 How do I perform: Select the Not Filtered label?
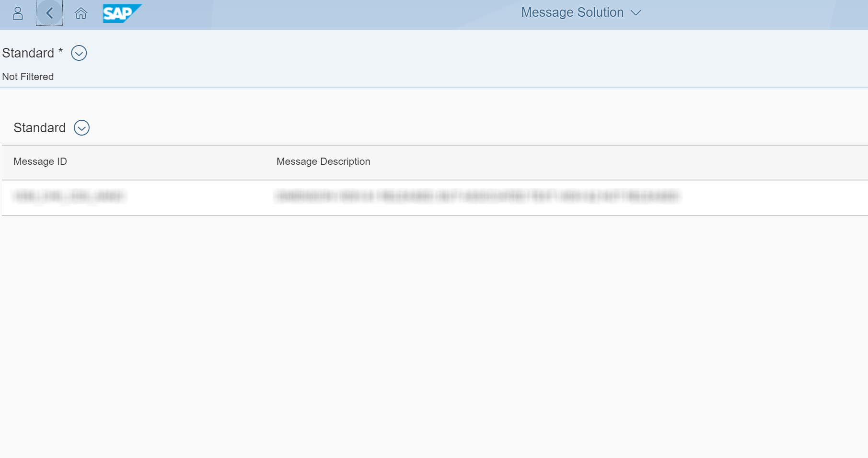(27, 76)
